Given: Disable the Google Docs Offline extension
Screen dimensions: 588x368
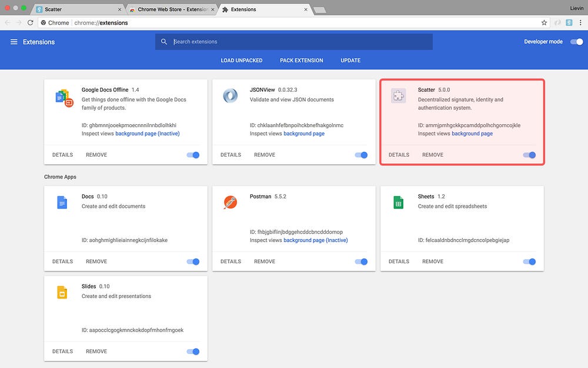Looking at the screenshot, I should tap(193, 155).
